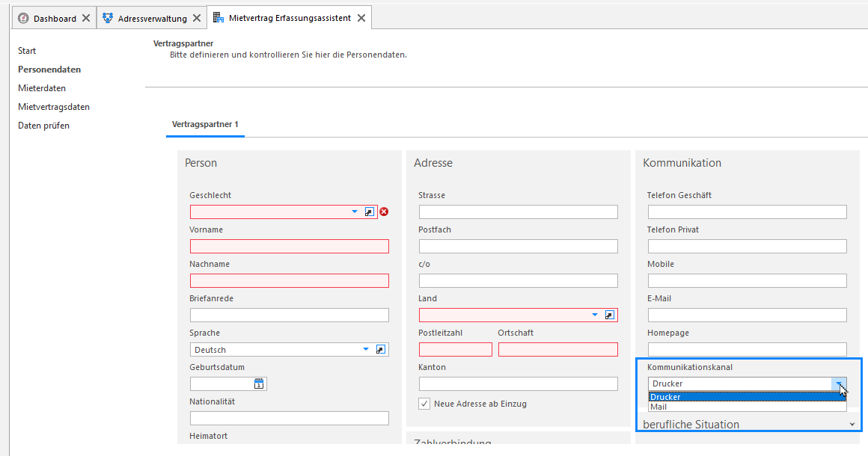
Task: Open lookup icon next to Land field
Action: click(x=610, y=315)
